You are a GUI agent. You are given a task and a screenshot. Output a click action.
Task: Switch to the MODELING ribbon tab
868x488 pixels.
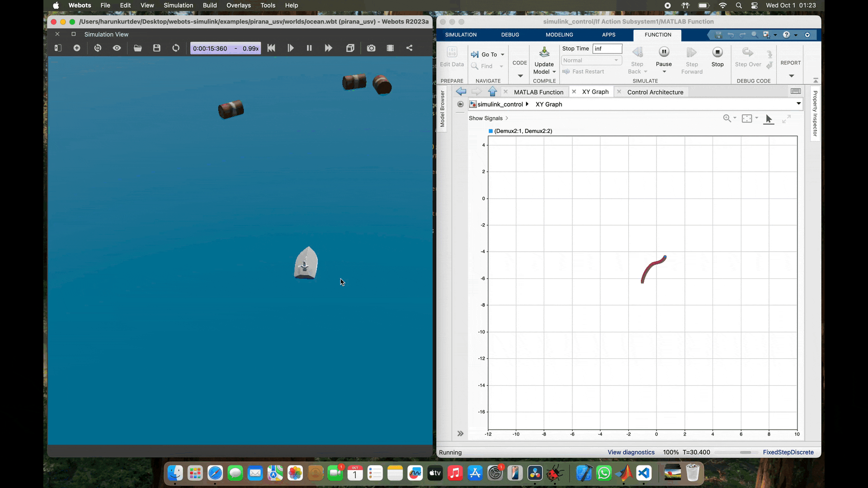559,35
